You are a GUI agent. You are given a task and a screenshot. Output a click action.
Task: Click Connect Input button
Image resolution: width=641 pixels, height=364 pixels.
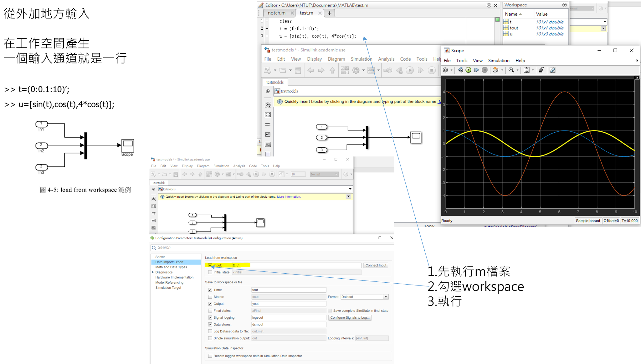[376, 265]
